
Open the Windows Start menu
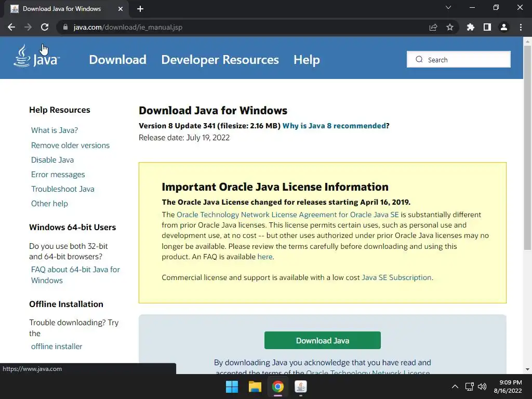232,387
